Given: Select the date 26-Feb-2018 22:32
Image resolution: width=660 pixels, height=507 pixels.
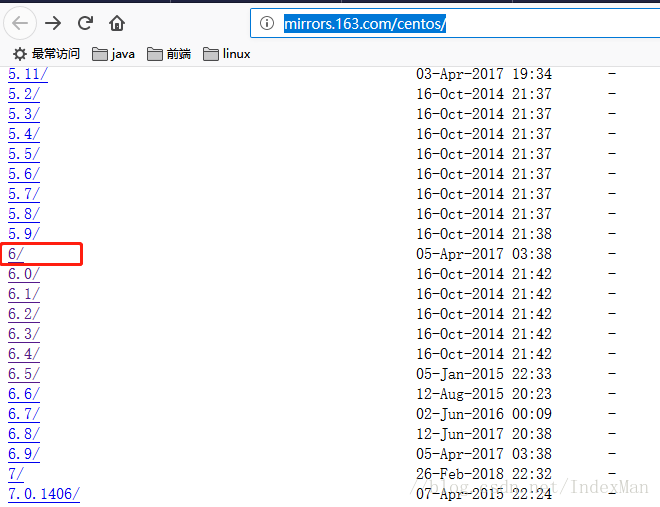Looking at the screenshot, I should (x=484, y=474).
